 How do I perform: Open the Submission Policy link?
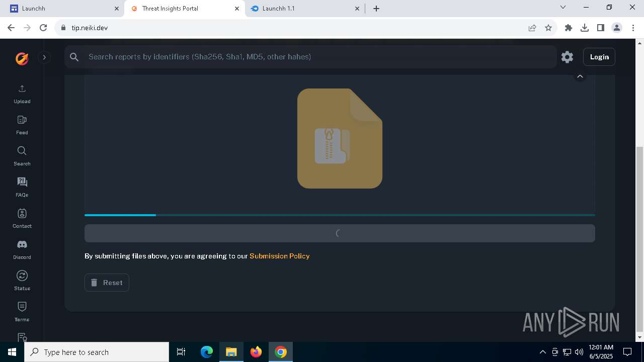pyautogui.click(x=279, y=256)
